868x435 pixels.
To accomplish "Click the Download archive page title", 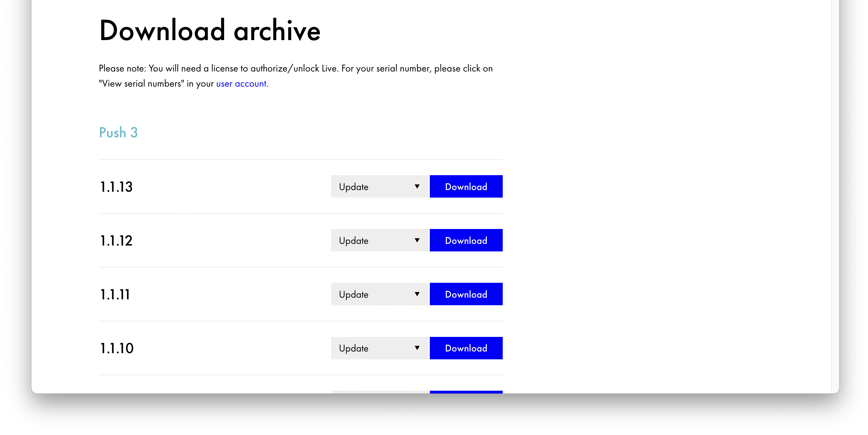I will [x=210, y=31].
